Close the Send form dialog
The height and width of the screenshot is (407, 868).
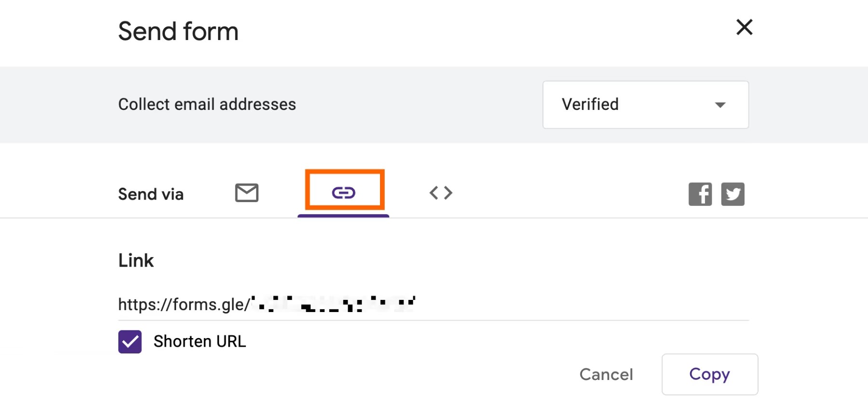[x=745, y=27]
